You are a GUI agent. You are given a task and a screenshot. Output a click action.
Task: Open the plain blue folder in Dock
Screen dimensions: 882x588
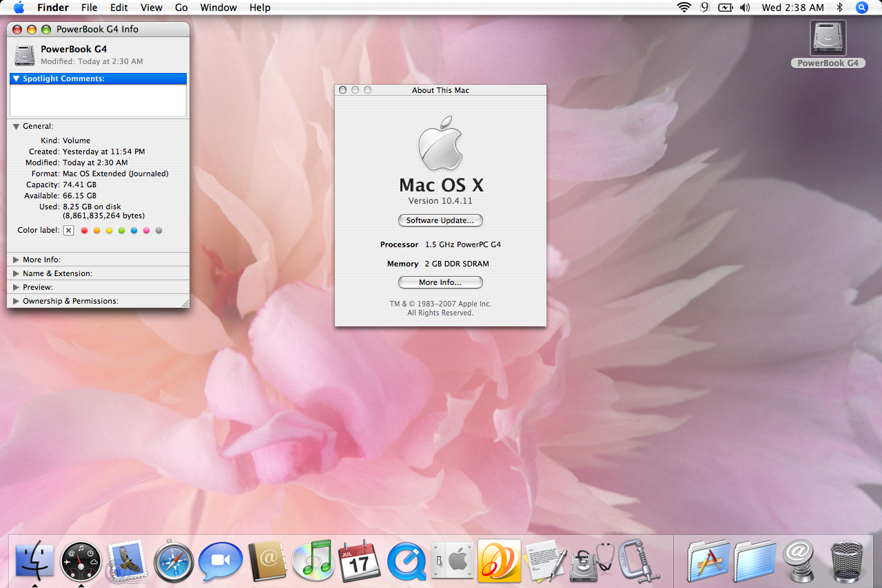(x=755, y=561)
